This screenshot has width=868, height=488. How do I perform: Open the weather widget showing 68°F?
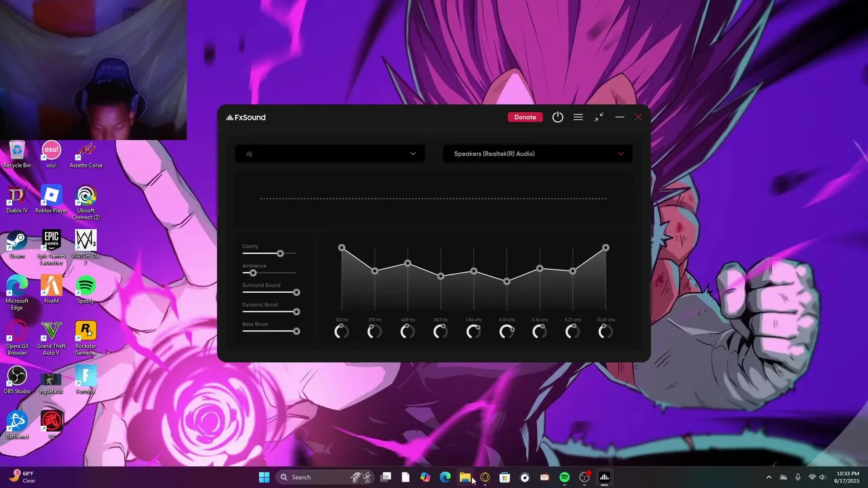22,477
